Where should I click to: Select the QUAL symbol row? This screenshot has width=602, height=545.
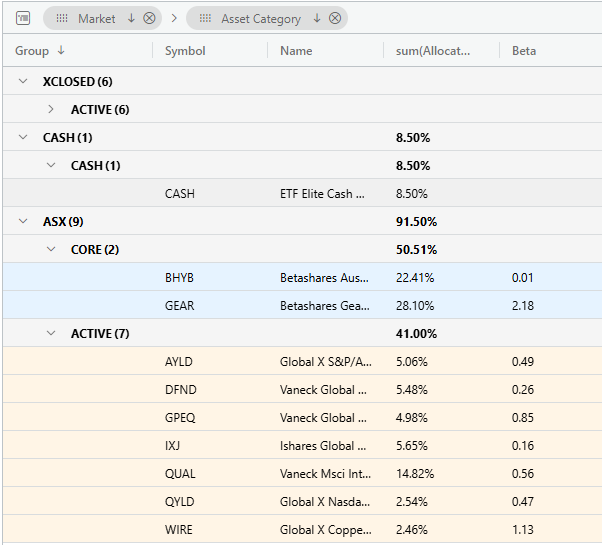pyautogui.click(x=303, y=473)
